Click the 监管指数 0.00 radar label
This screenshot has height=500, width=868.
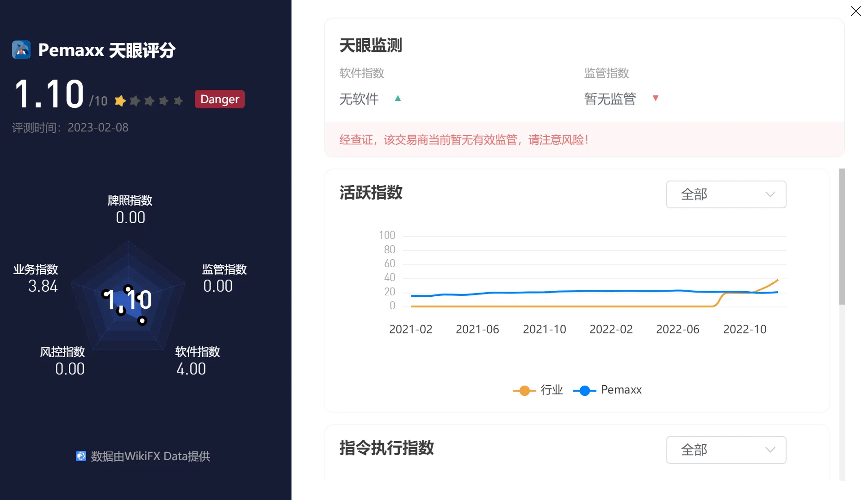pyautogui.click(x=224, y=278)
